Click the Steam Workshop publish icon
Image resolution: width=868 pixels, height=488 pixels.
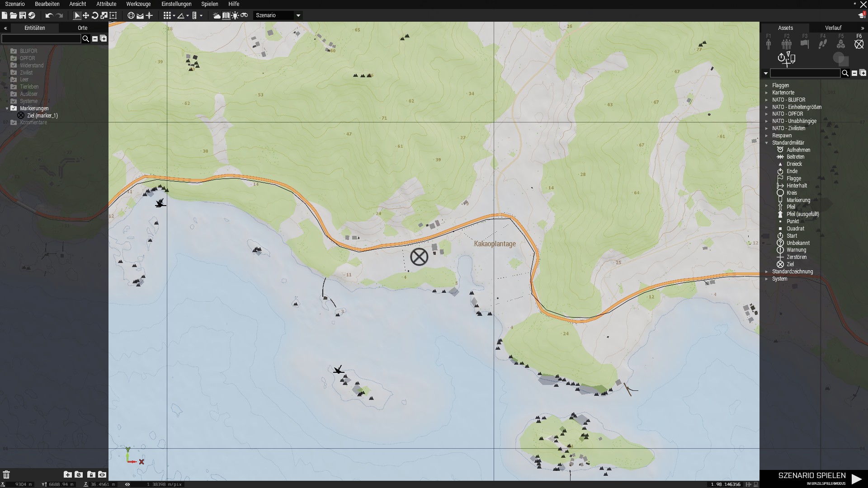(x=31, y=15)
